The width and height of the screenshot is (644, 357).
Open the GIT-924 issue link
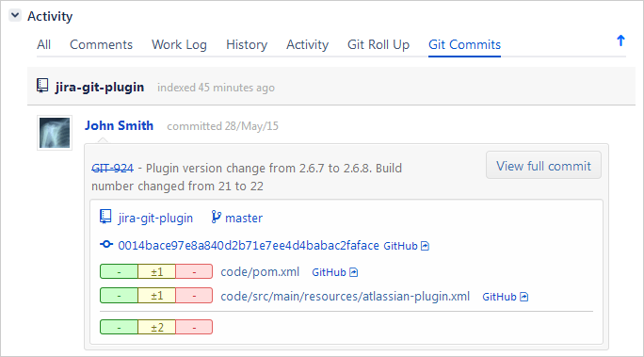click(113, 169)
